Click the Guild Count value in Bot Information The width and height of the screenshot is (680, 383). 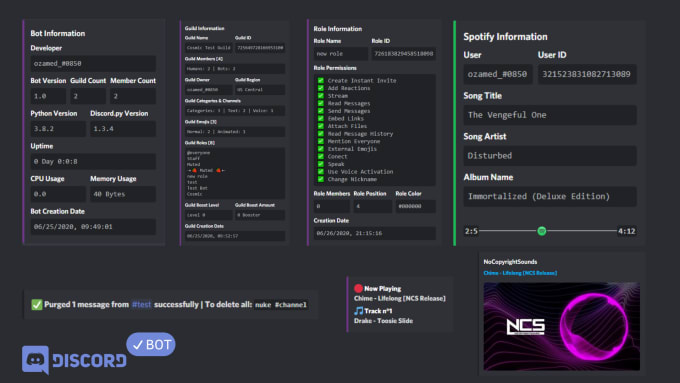(x=88, y=96)
